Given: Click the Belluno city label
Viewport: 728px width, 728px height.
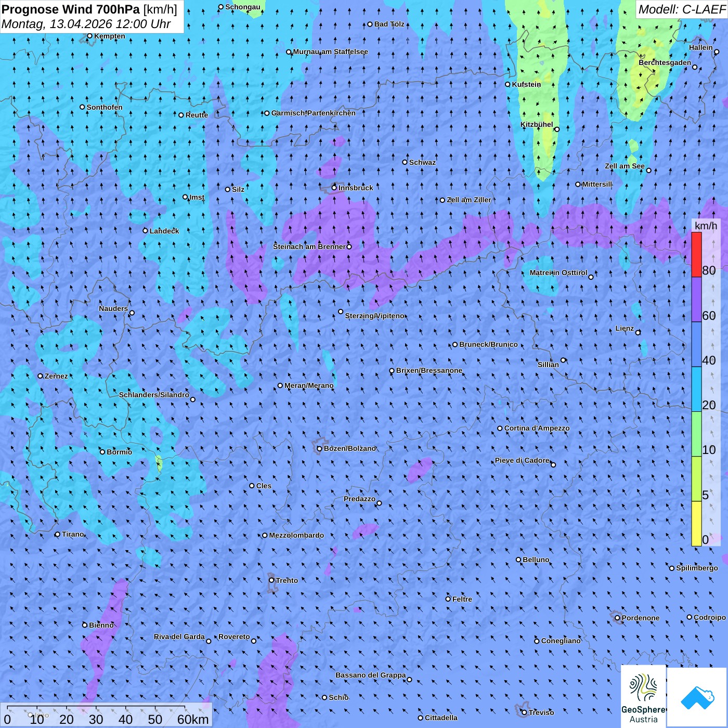Looking at the screenshot, I should 536,560.
